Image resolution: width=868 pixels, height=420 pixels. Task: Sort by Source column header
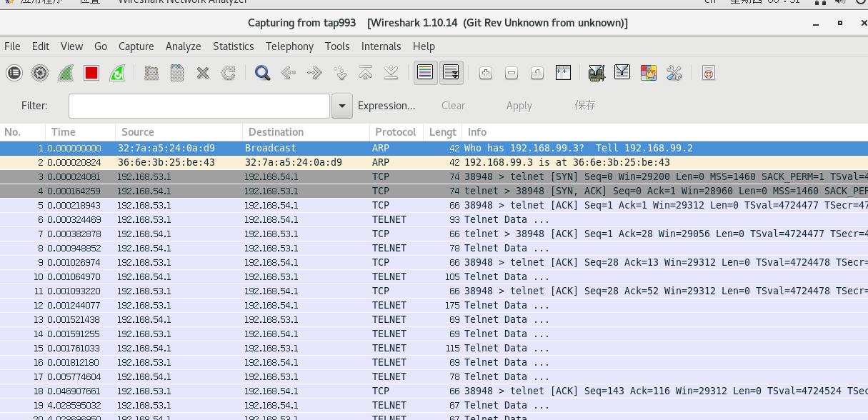[179, 132]
